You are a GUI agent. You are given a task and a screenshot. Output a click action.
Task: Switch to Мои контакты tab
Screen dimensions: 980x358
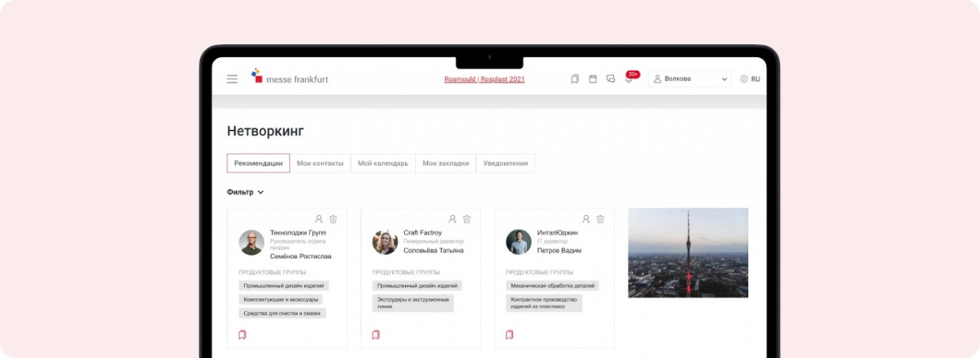point(320,163)
